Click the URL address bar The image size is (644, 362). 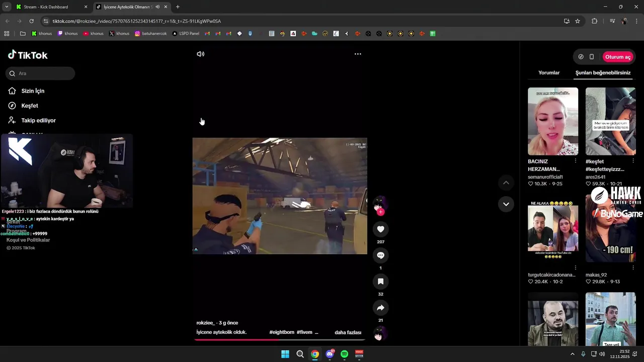click(x=302, y=21)
